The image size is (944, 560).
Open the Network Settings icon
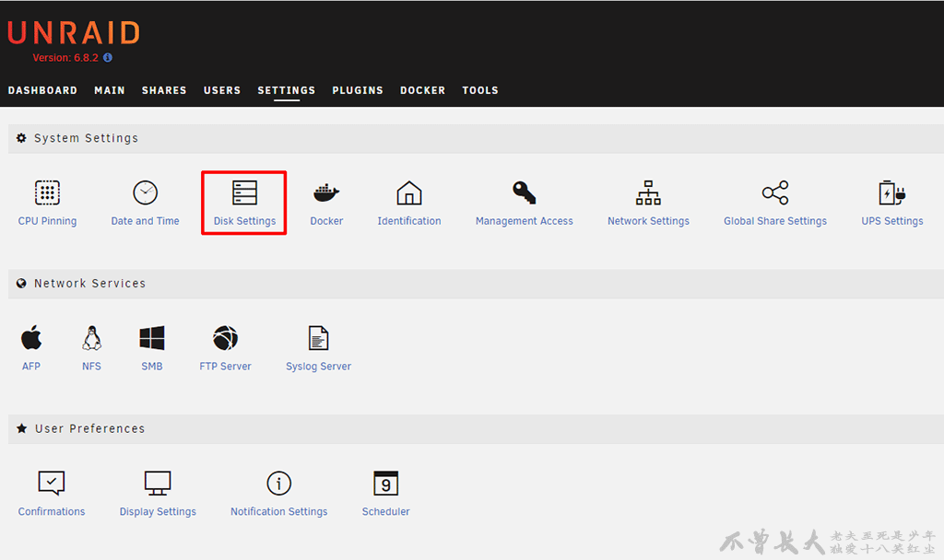(x=648, y=193)
